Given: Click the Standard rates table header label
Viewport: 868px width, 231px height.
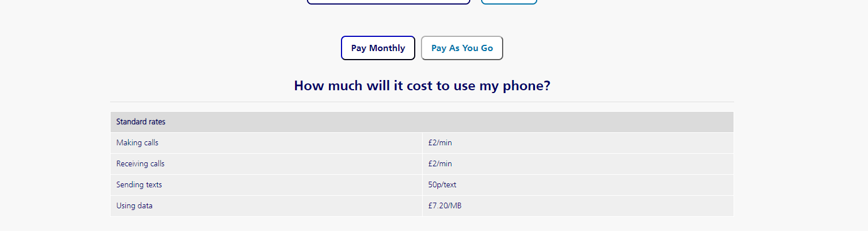Looking at the screenshot, I should [141, 121].
